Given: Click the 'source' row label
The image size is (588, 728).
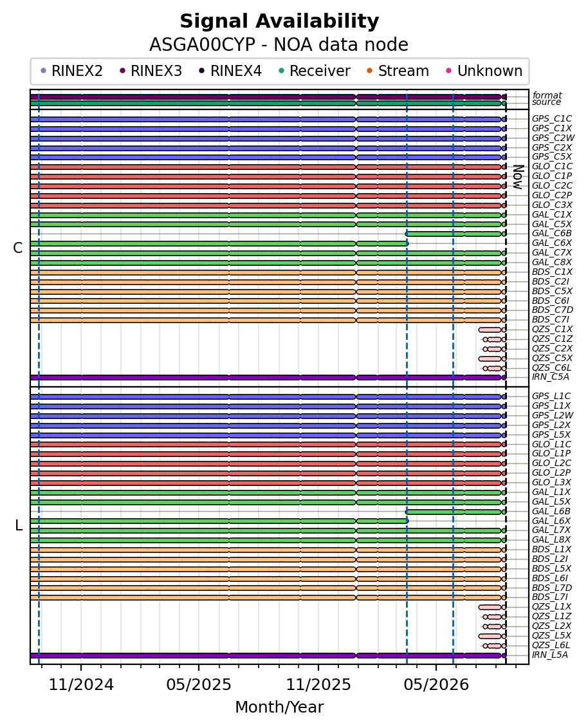Looking at the screenshot, I should click(547, 102).
